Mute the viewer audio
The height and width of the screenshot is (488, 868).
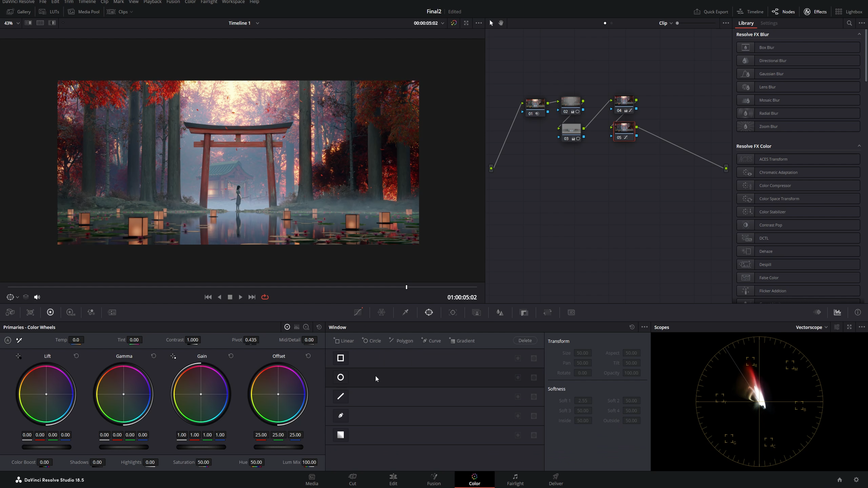[37, 297]
